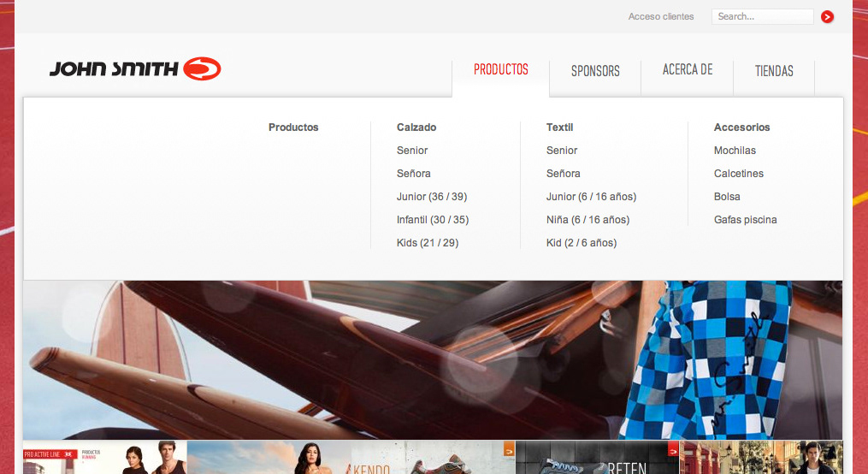Open Mochilas under Accesorios
This screenshot has width=868, height=474.
(735, 151)
